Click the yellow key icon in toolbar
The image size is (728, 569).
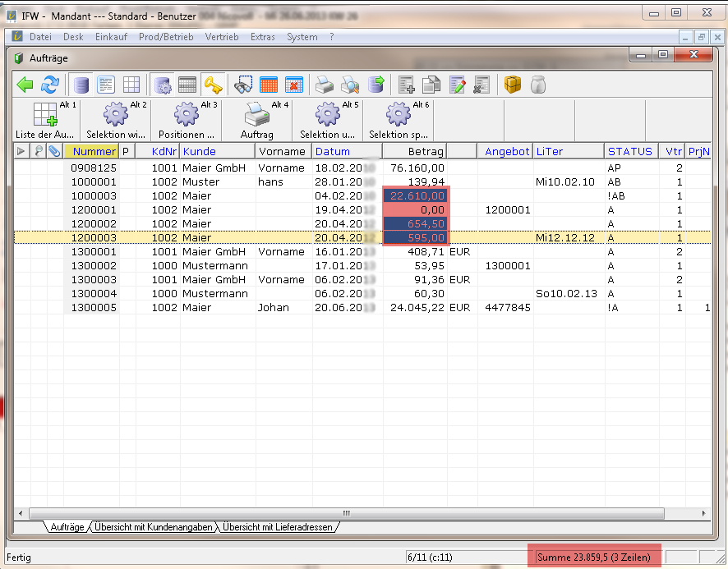pos(214,85)
